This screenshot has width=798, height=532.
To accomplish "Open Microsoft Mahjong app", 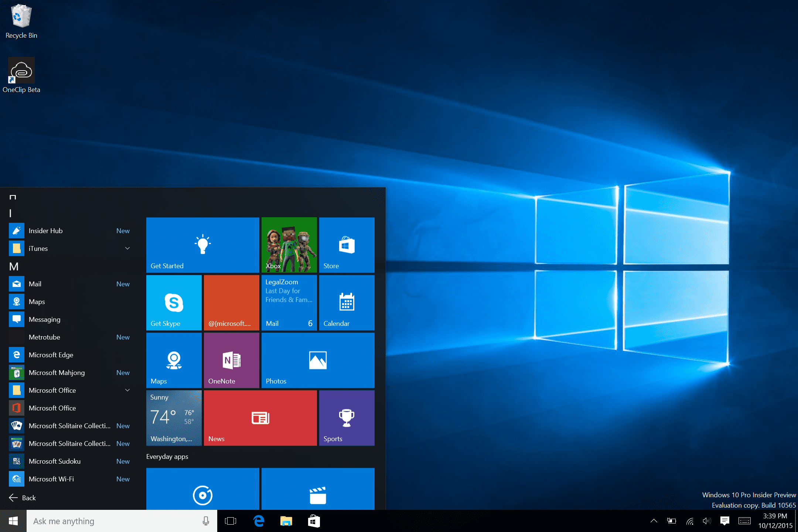I will point(70,372).
